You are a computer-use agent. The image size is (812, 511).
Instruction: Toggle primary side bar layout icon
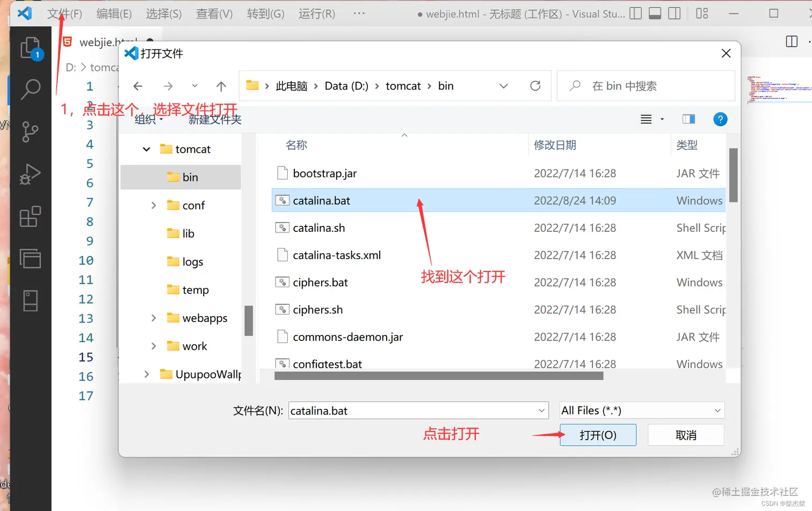(635, 13)
